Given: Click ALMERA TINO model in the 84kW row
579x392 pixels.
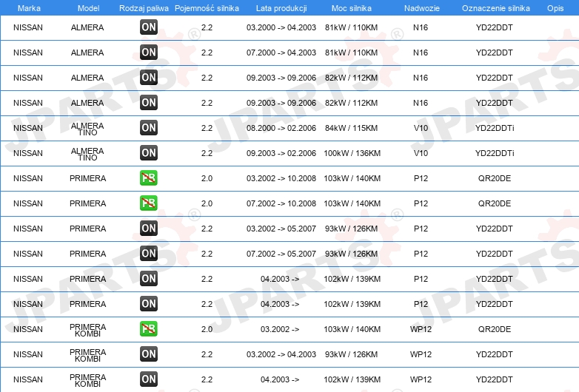Looking at the screenshot, I should (87, 129).
